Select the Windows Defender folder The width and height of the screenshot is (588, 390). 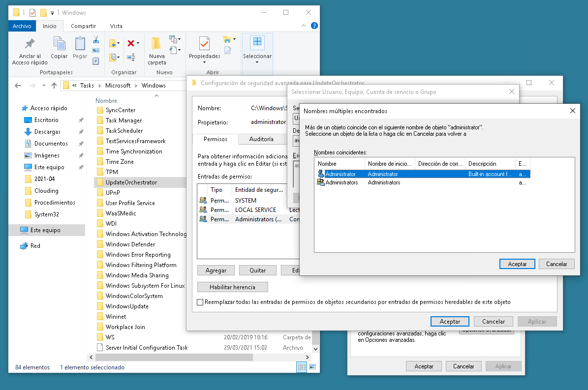coord(130,244)
